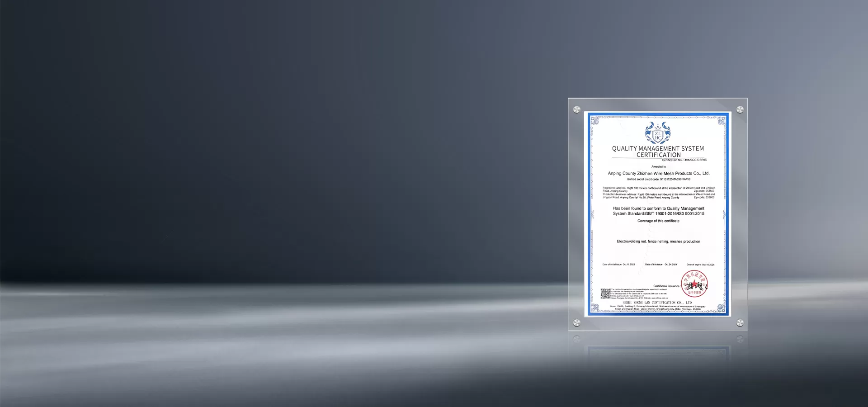
Task: Click the ZLHC crest logo on certificate
Action: click(x=658, y=133)
